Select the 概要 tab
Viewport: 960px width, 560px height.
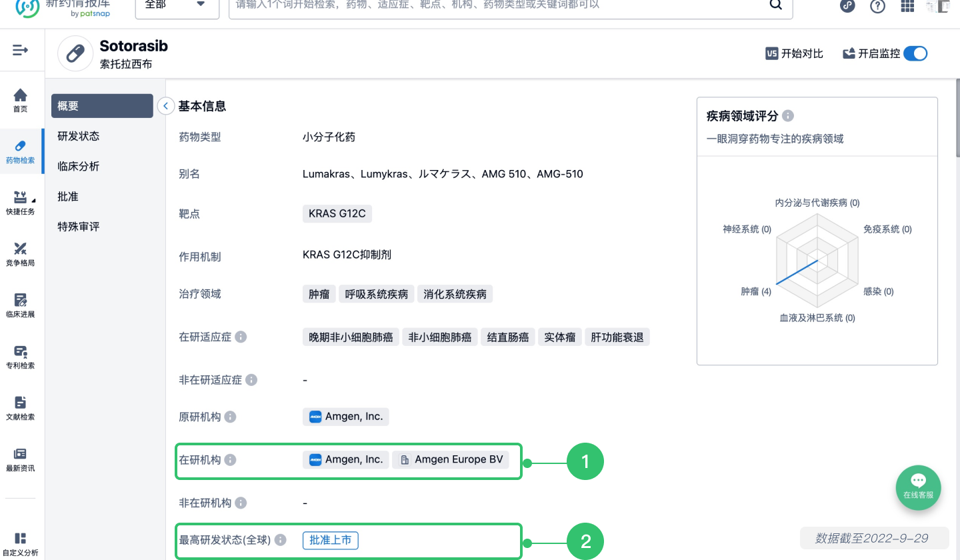click(102, 106)
